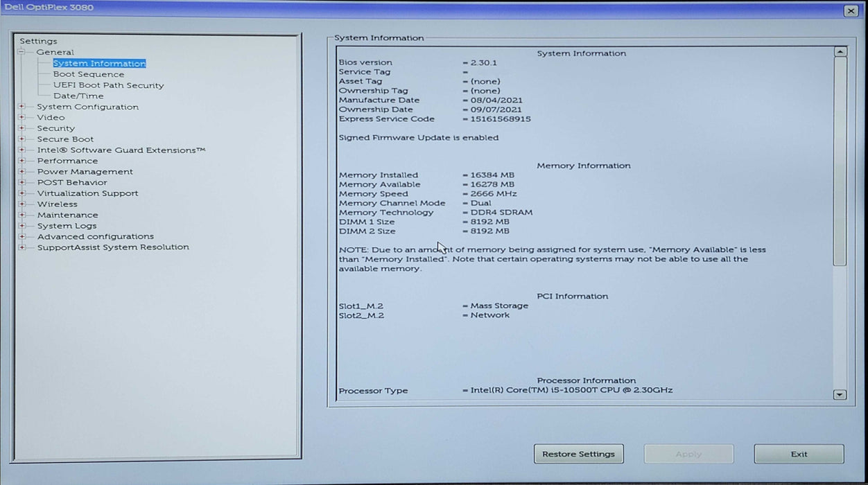Select the Virtualization Support label
This screenshot has height=485, width=868.
tap(88, 193)
